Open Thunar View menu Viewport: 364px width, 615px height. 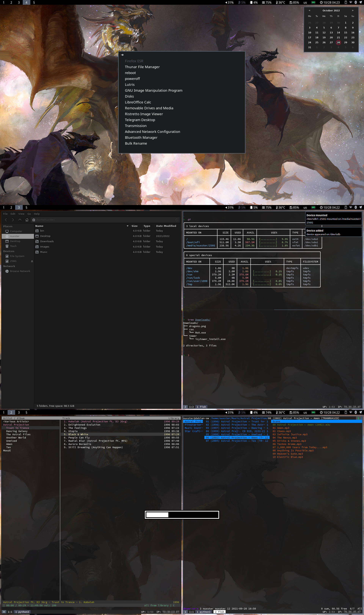[x=21, y=214]
